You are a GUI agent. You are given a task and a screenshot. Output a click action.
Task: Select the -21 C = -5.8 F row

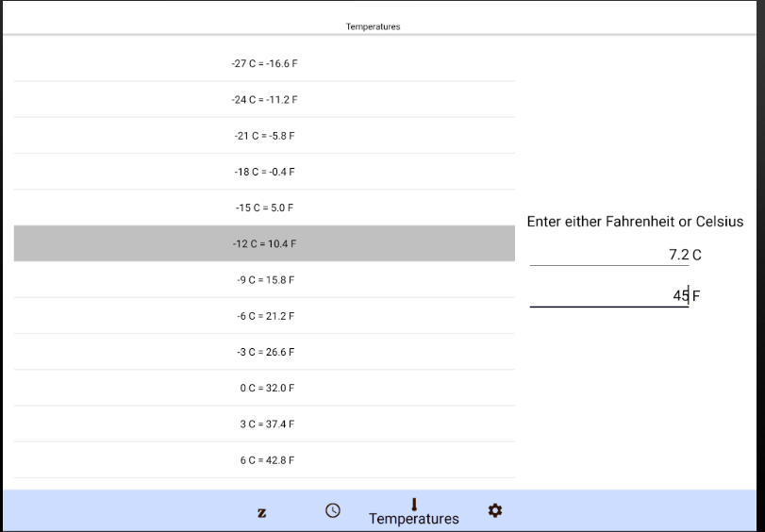264,136
